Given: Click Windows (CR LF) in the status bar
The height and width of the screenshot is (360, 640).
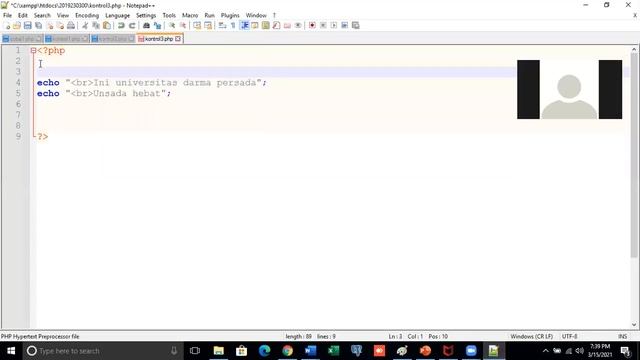Looking at the screenshot, I should [x=531, y=336].
